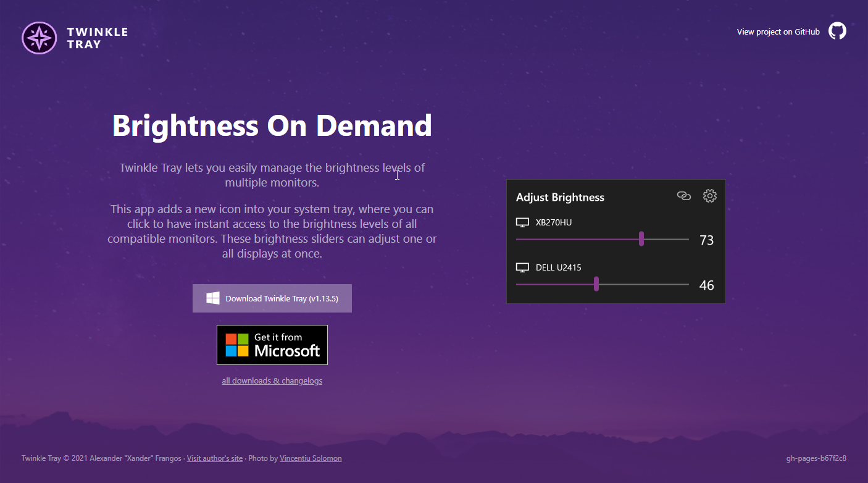This screenshot has height=483, width=868.
Task: Click the "Adjust Brightness" panel title
Action: [x=560, y=197]
